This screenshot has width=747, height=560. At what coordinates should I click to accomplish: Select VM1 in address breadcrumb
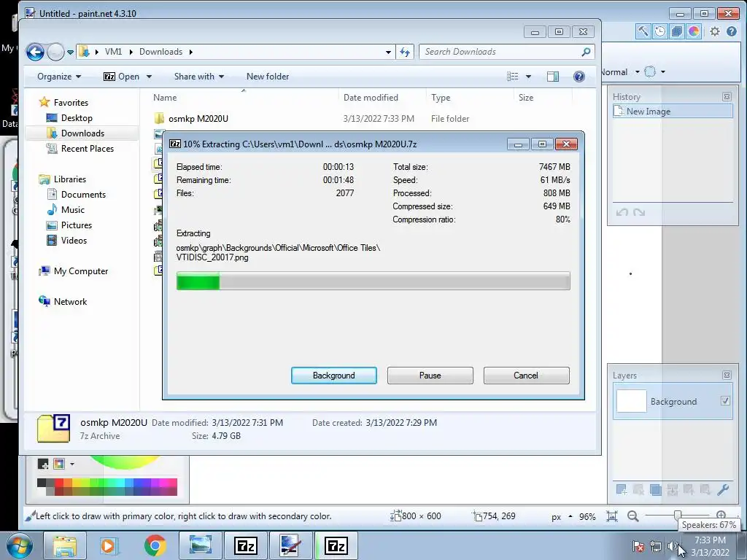pos(113,52)
